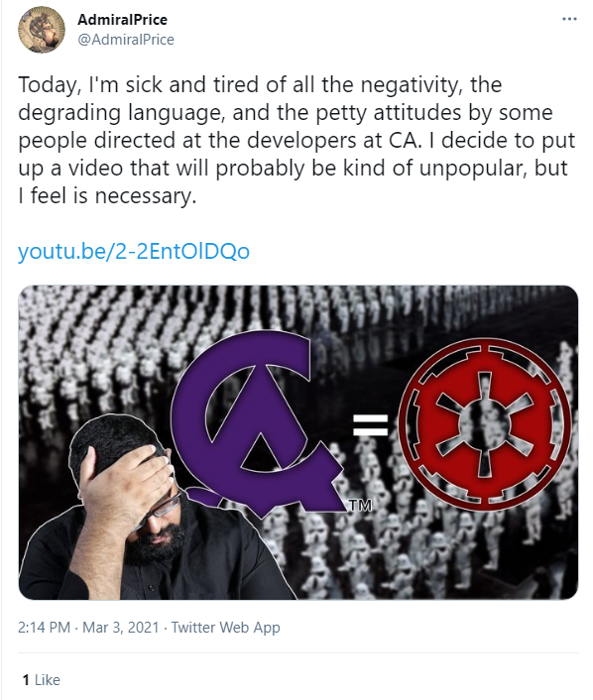Click the word Like in the stats row
This screenshot has height=700, width=593.
coord(48,680)
